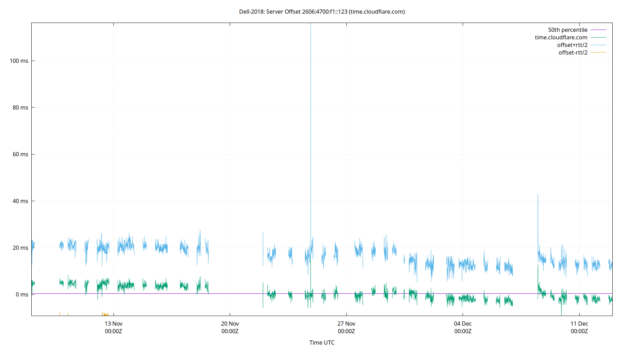Click the 100 ms y-axis tick label

pos(19,61)
